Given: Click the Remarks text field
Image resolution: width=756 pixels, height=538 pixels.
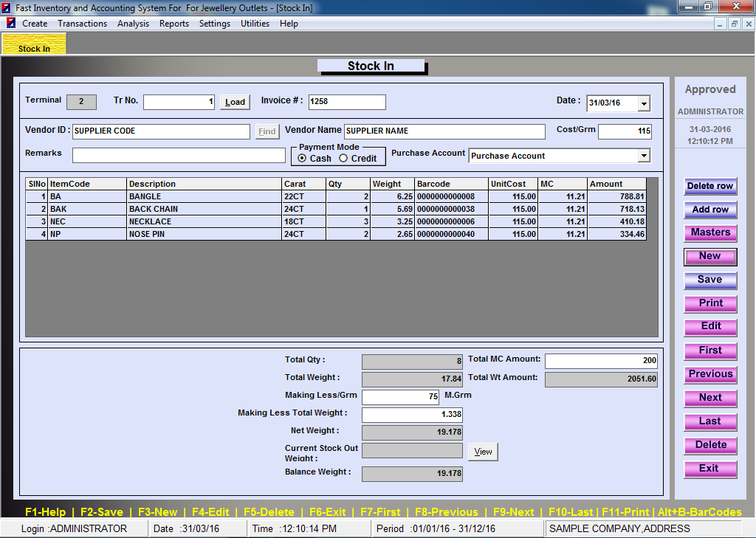Looking at the screenshot, I should click(179, 156).
